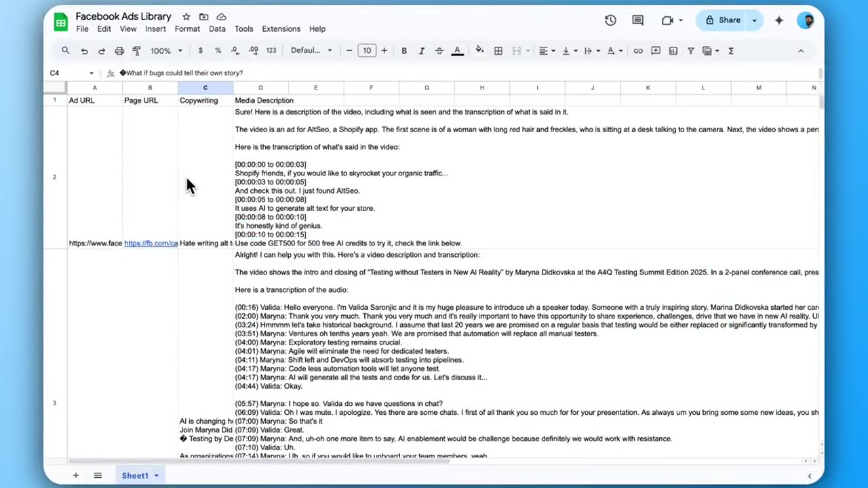Open the Format menu

point(187,29)
